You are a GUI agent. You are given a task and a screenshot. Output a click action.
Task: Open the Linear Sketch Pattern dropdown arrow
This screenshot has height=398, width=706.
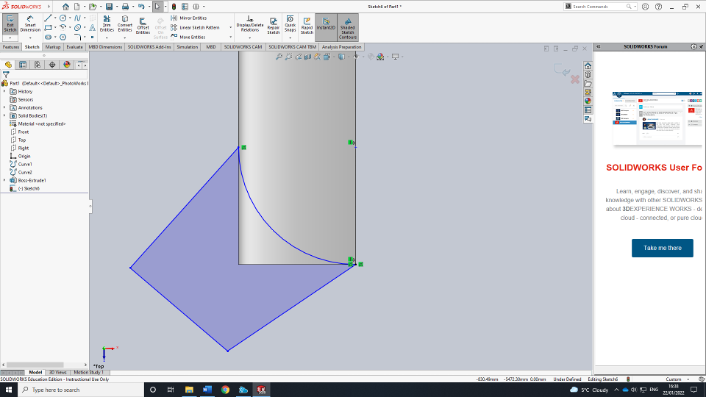pyautogui.click(x=231, y=27)
